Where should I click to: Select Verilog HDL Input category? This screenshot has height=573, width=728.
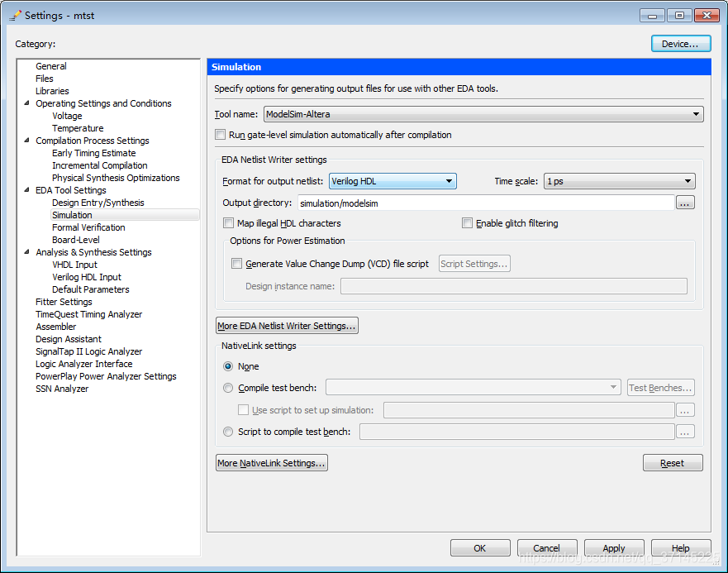click(x=87, y=277)
